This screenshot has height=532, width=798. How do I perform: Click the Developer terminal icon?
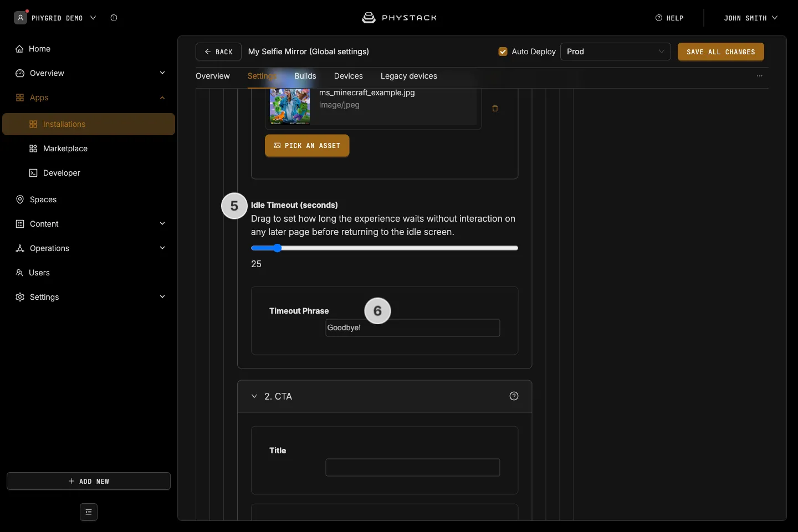click(x=33, y=173)
